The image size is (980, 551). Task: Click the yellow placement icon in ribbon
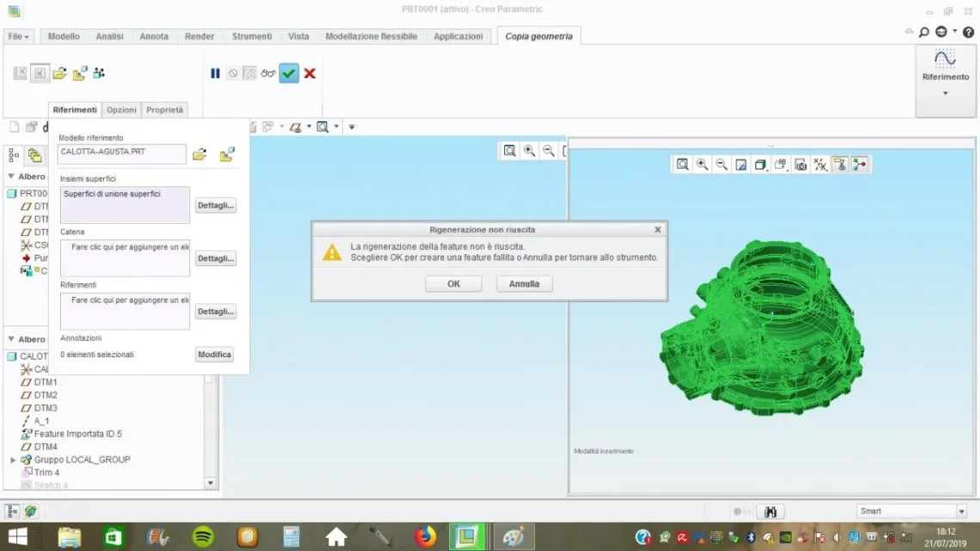[79, 74]
